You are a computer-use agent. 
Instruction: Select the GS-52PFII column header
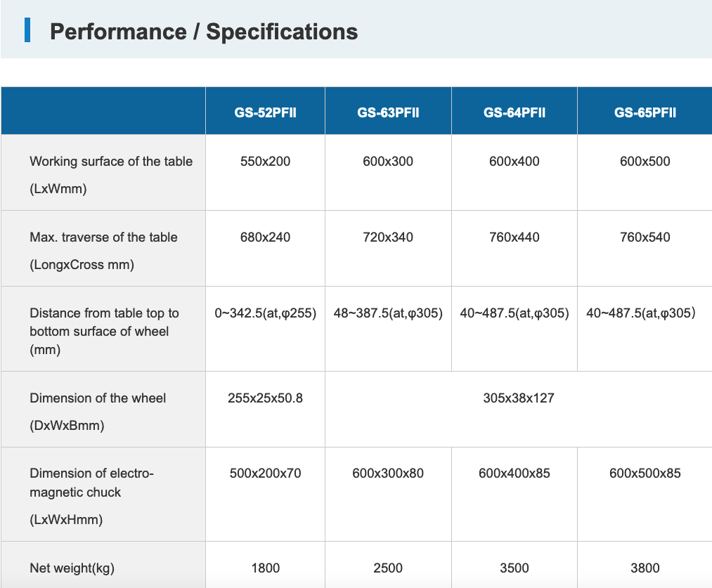pos(265,112)
